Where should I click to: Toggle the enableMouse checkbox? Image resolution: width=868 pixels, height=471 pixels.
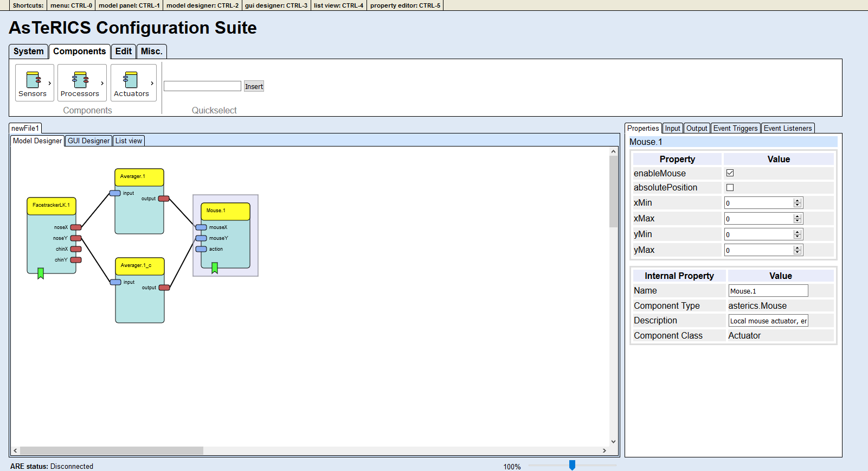[730, 173]
